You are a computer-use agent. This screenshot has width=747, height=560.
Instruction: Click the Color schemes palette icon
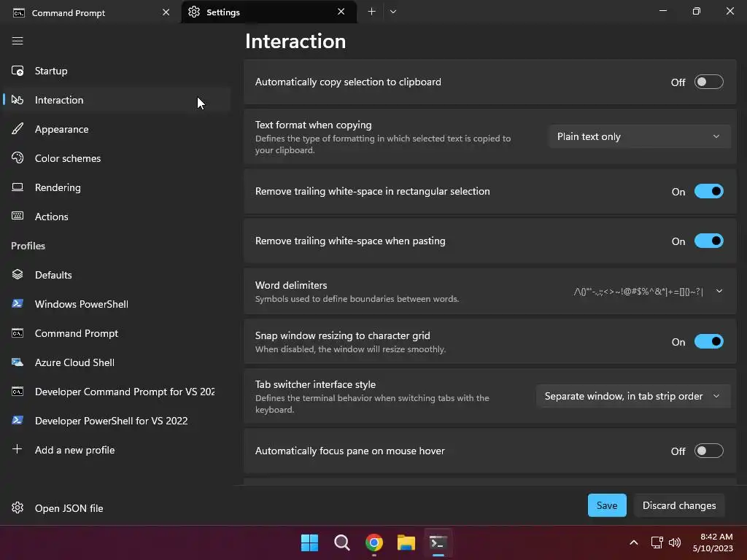[x=18, y=158]
